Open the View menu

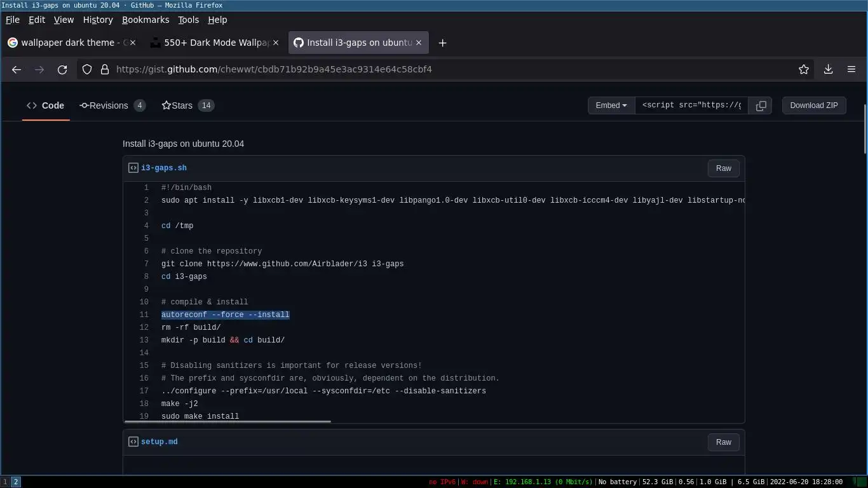(64, 20)
